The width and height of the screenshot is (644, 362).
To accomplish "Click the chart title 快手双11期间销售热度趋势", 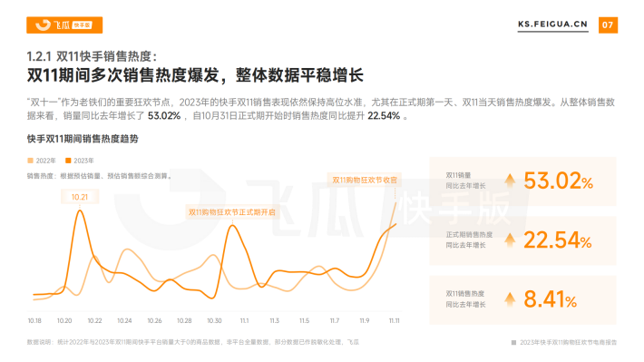I will coord(83,139).
